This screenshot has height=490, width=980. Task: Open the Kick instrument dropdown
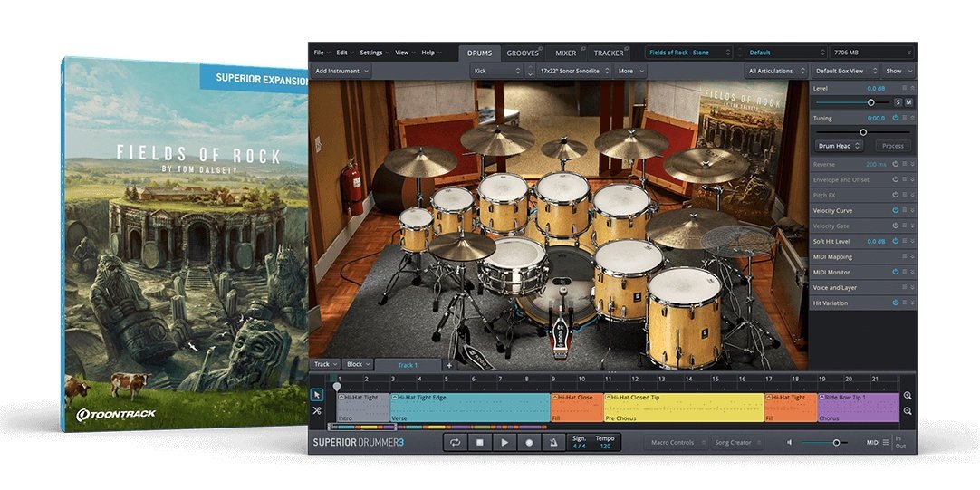click(496, 71)
